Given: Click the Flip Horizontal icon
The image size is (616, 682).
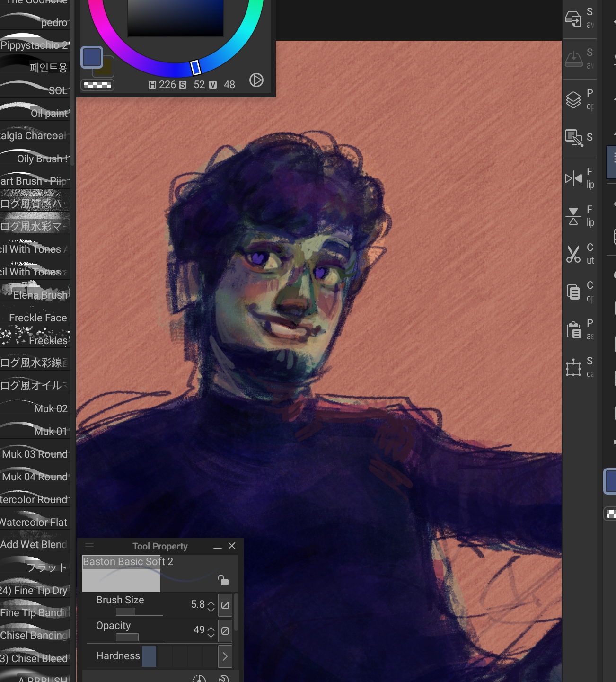Looking at the screenshot, I should 573,178.
